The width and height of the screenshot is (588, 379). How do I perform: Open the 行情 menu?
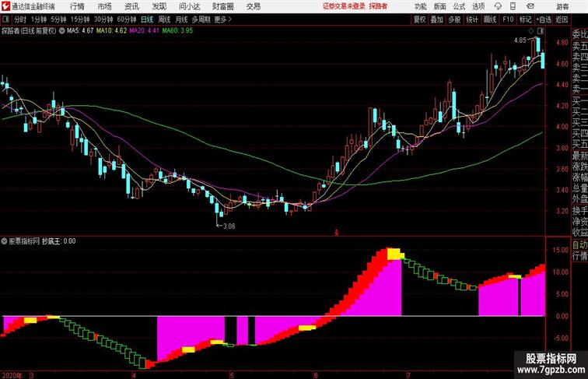coord(77,6)
